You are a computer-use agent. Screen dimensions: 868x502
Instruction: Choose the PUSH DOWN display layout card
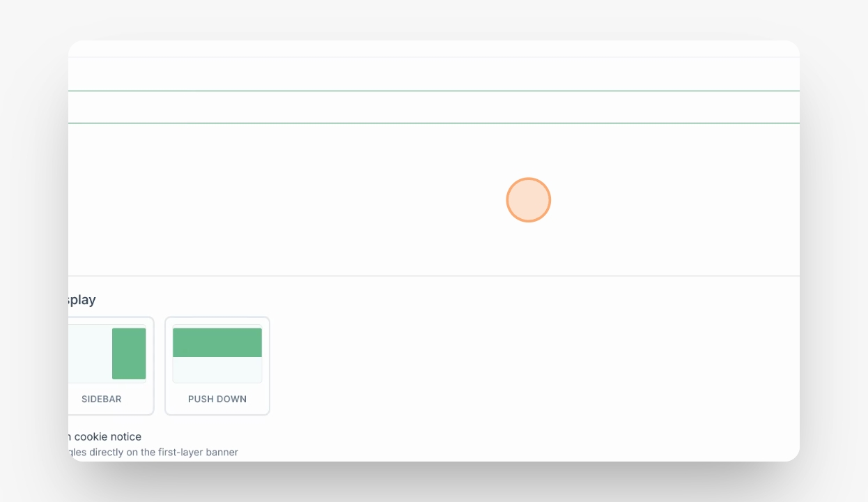pyautogui.click(x=217, y=366)
